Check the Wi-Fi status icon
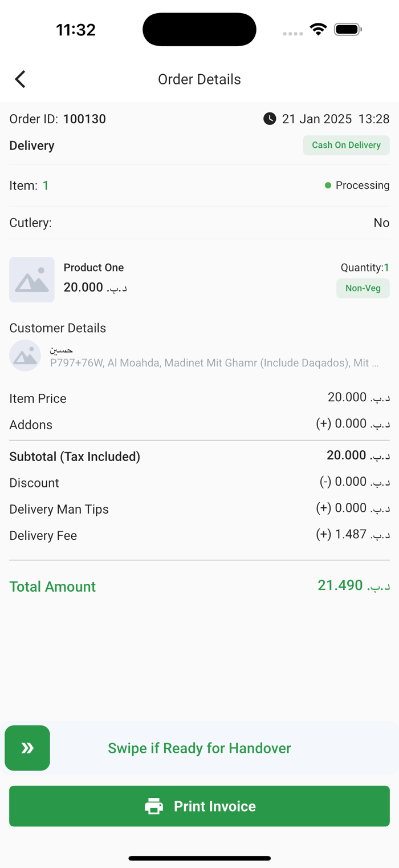Screen dimensions: 399x868 (318, 29)
